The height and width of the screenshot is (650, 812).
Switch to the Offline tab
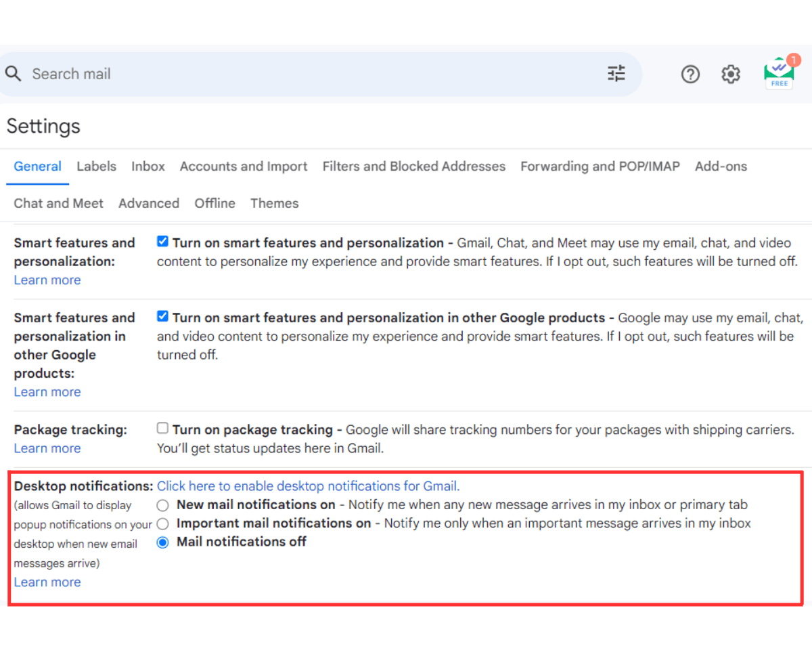(215, 203)
